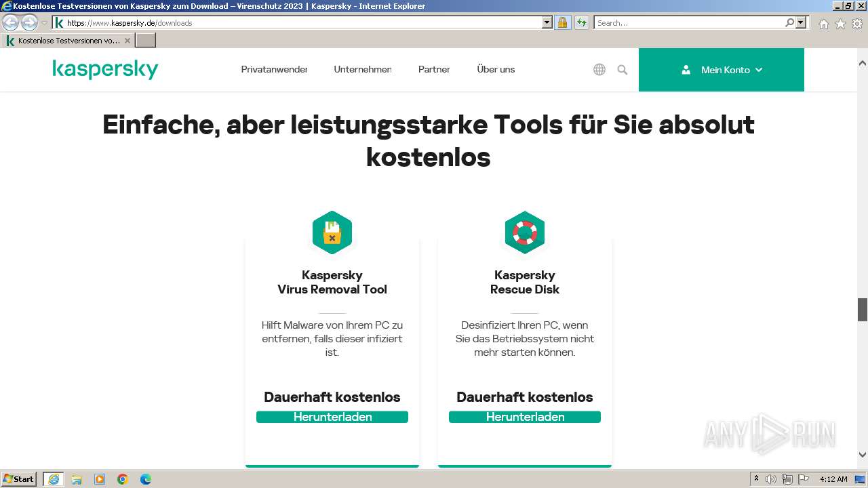Image resolution: width=868 pixels, height=488 pixels.
Task: Click the scrollbar down arrow
Action: [x=863, y=455]
